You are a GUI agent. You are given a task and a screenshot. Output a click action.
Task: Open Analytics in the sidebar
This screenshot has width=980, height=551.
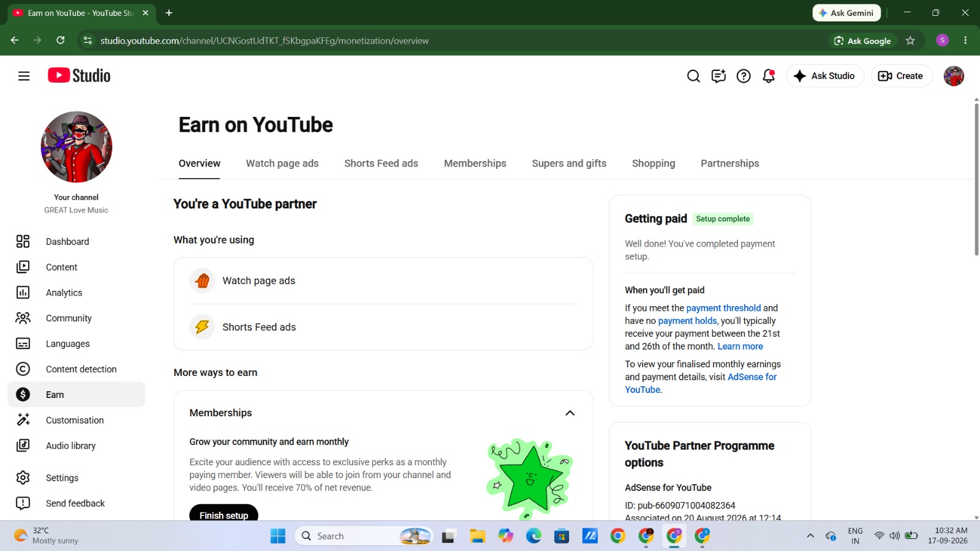pos(77,293)
